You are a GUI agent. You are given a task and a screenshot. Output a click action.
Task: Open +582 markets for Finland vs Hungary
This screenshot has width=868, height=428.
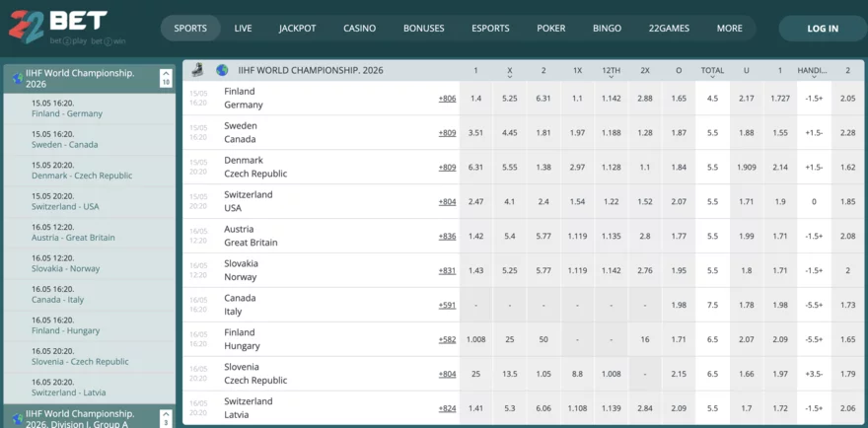point(447,339)
